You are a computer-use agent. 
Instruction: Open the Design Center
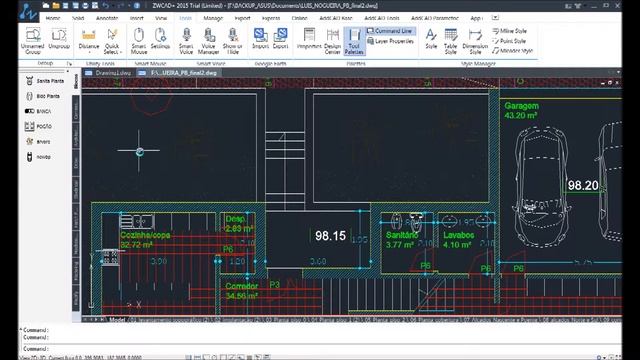point(333,41)
